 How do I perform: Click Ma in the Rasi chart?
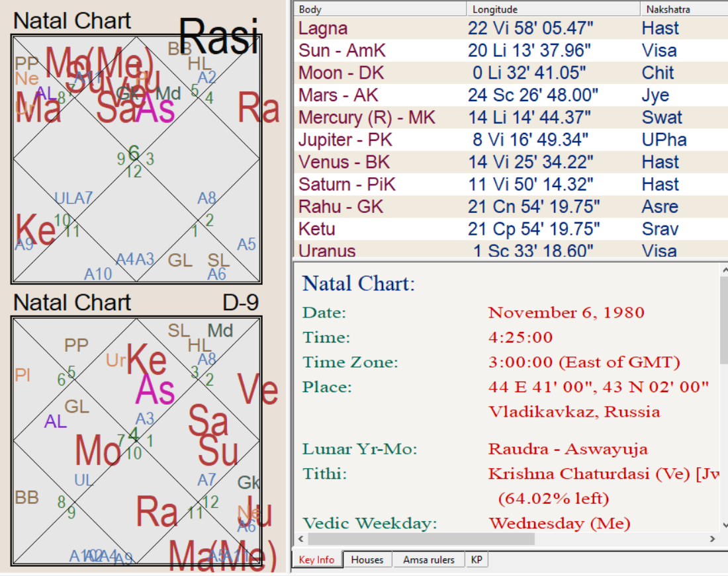(x=38, y=108)
